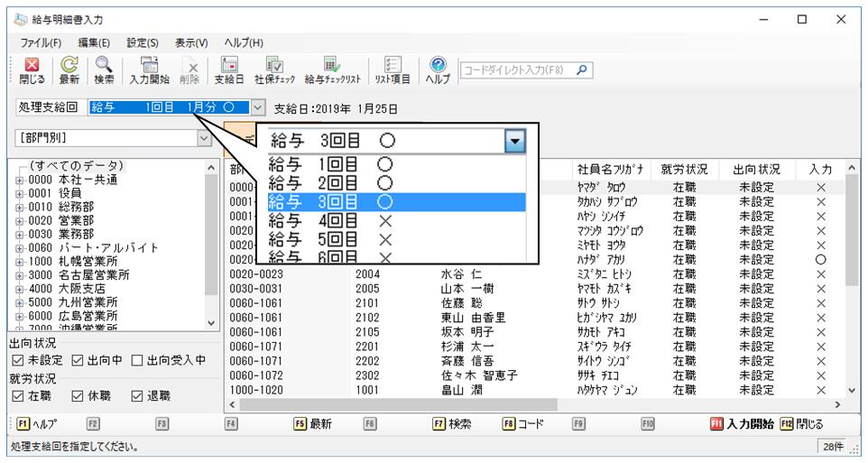This screenshot has width=868, height=463.
Task: Run the 社保チェック tool
Action: click(x=274, y=71)
